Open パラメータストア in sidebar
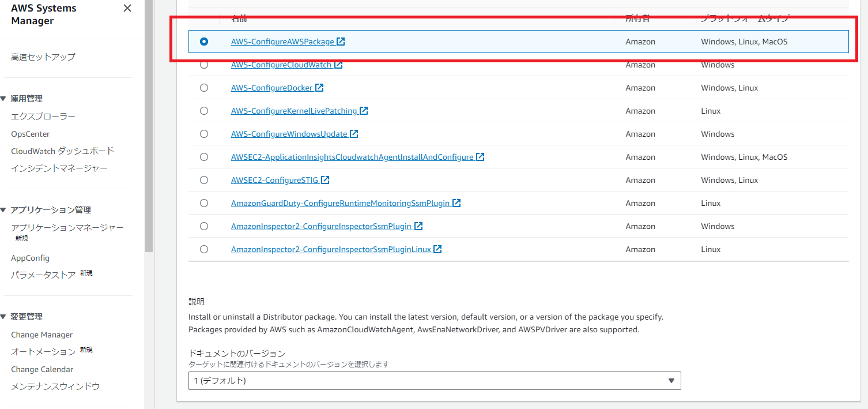The width and height of the screenshot is (868, 409). click(x=43, y=275)
